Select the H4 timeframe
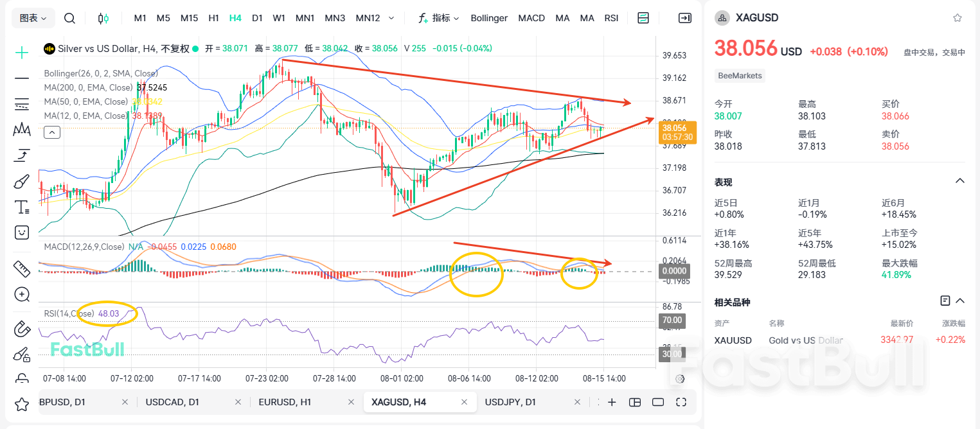980x429 pixels. tap(234, 18)
